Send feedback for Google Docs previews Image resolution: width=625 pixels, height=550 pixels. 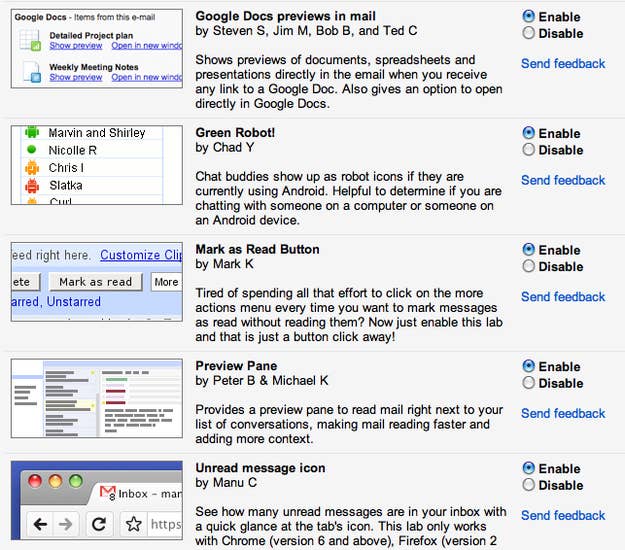[563, 63]
